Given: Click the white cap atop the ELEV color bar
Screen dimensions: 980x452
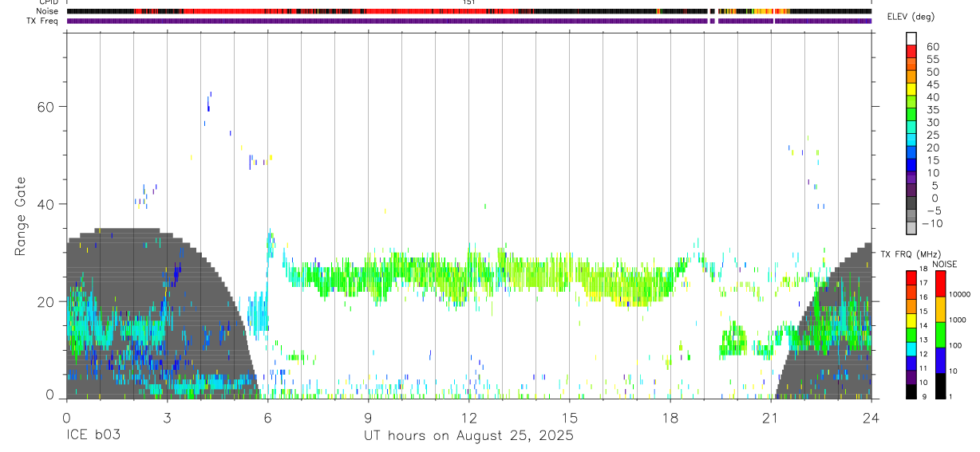Looking at the screenshot, I should tap(912, 37).
